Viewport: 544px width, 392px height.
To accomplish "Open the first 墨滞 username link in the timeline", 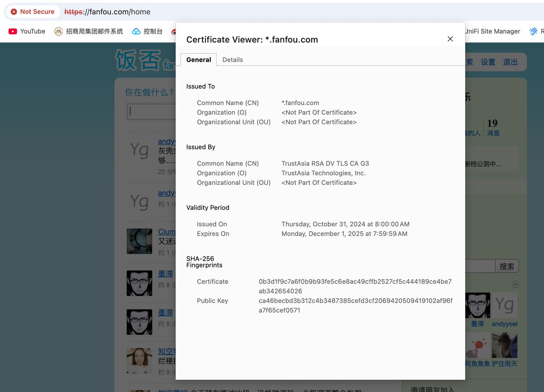I will coord(165,274).
